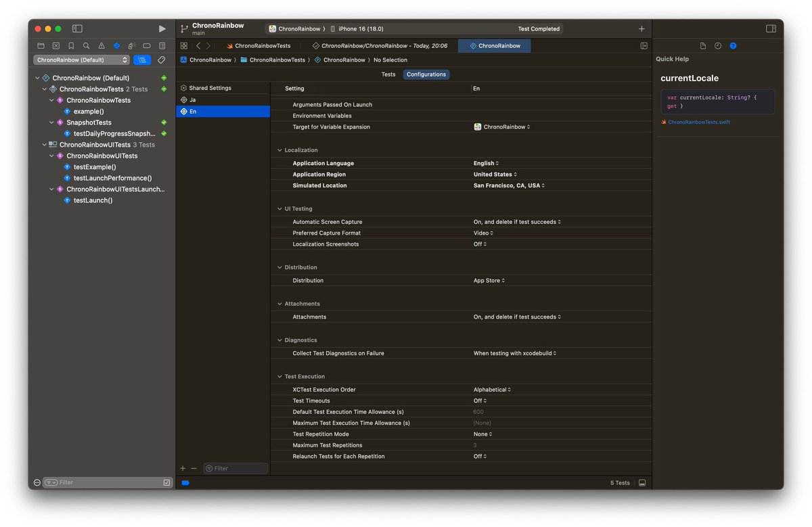This screenshot has height=527, width=812.
Task: Open the Bookmark navigator icon
Action: click(71, 46)
